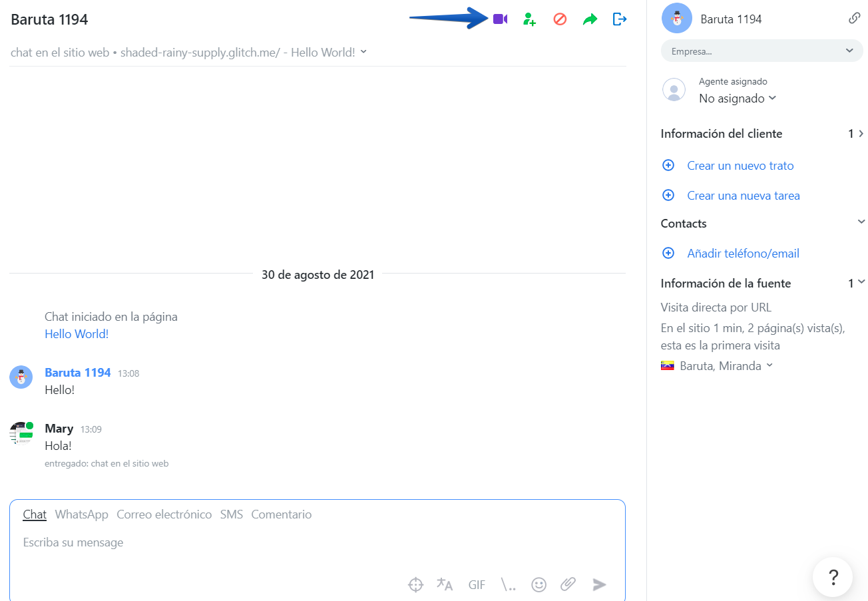Click plus icon next to Crear un nuevo trato
Screen dimensions: 868x601
click(x=668, y=165)
